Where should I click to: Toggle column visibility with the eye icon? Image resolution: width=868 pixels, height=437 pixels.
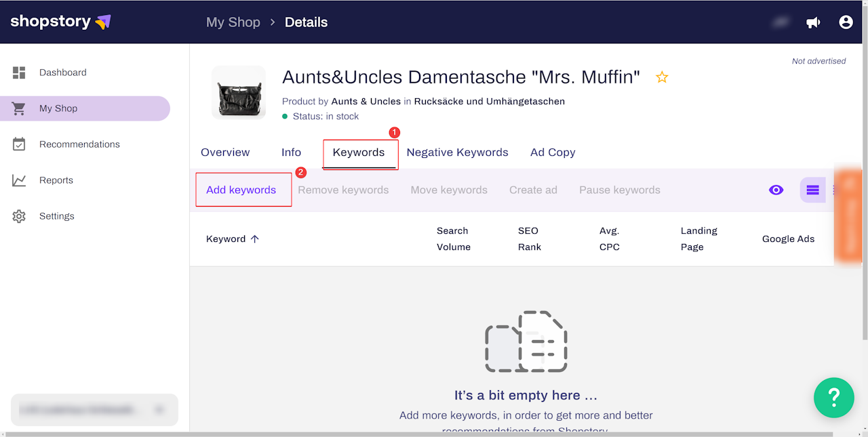tap(776, 190)
